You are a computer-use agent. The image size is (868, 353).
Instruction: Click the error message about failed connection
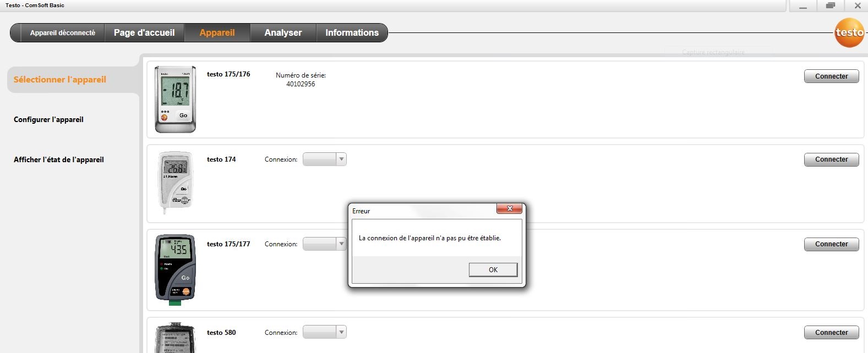point(430,238)
